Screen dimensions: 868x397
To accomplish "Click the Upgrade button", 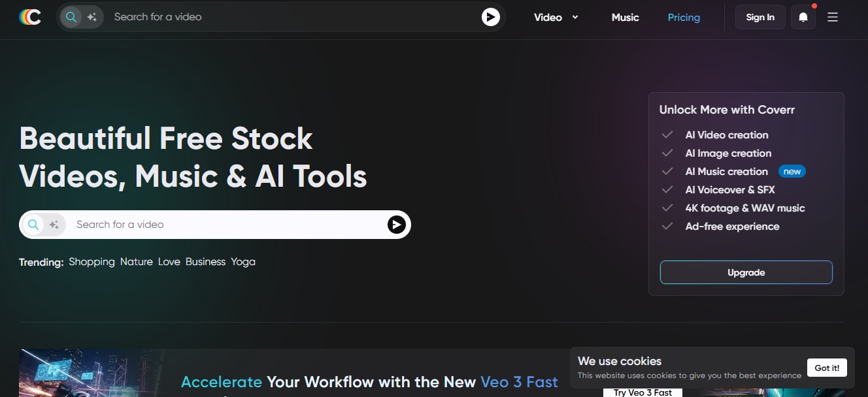I will pyautogui.click(x=746, y=272).
